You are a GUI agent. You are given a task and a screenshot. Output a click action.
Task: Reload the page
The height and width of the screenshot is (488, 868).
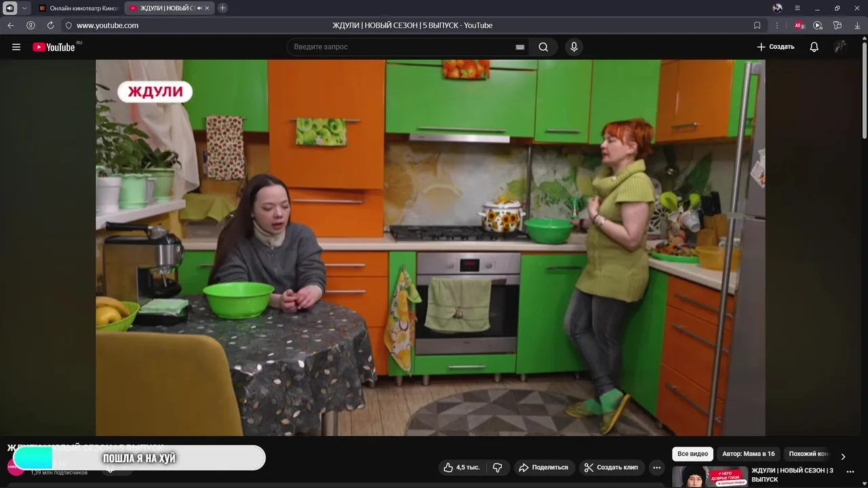[x=50, y=25]
